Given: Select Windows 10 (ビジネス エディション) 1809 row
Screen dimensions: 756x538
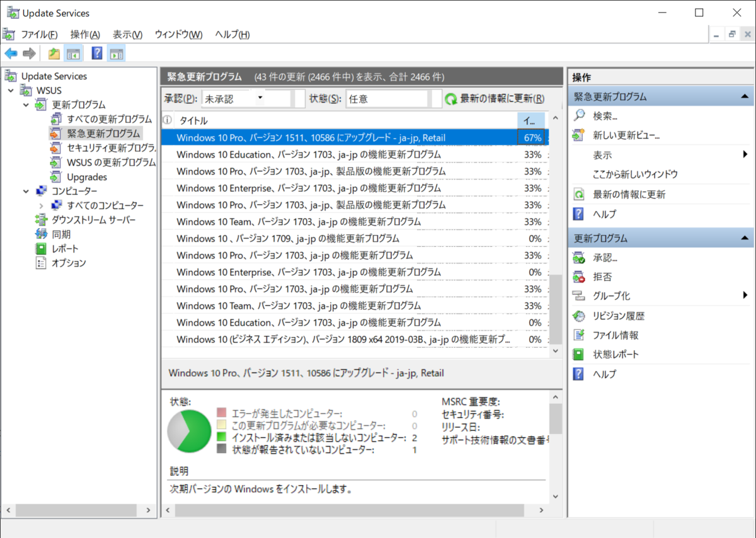Looking at the screenshot, I should pos(355,339).
